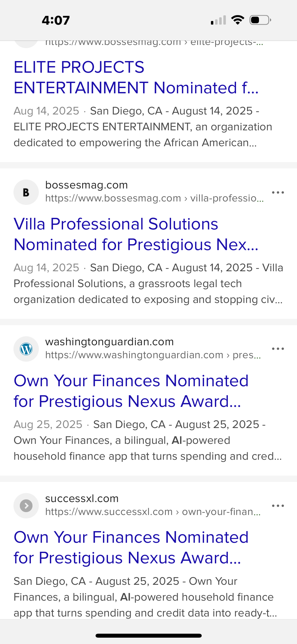Viewport: 297px width, 644px height.
Task: Tap the battery status icon
Action: tap(260, 20)
